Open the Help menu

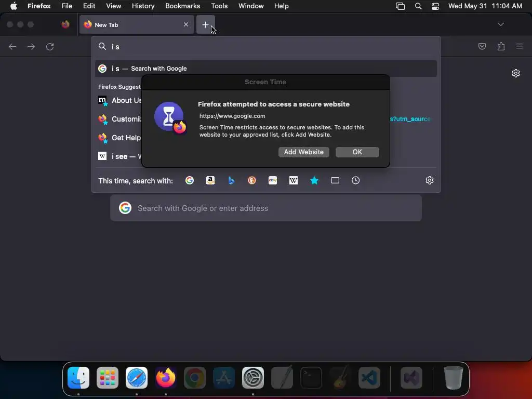click(x=282, y=6)
